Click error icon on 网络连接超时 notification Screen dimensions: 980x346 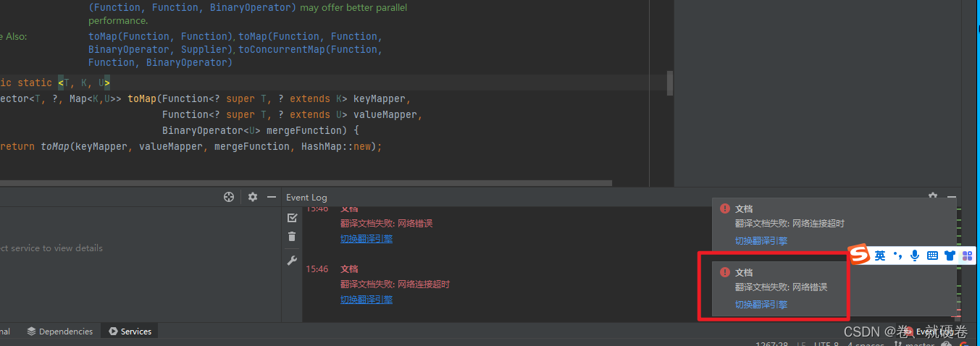pyautogui.click(x=724, y=208)
